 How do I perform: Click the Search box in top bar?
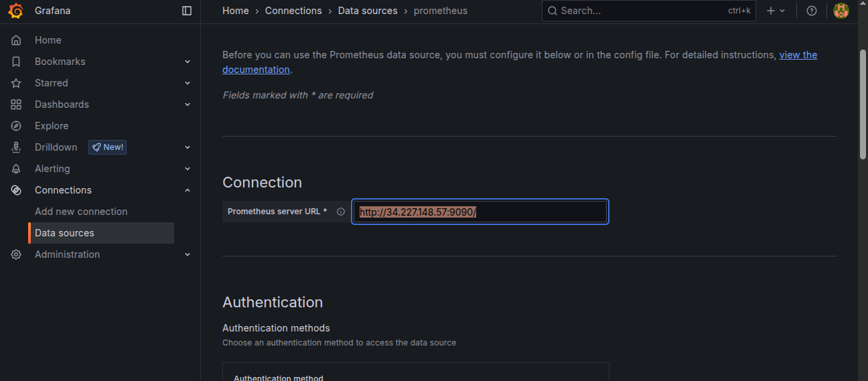(x=649, y=11)
